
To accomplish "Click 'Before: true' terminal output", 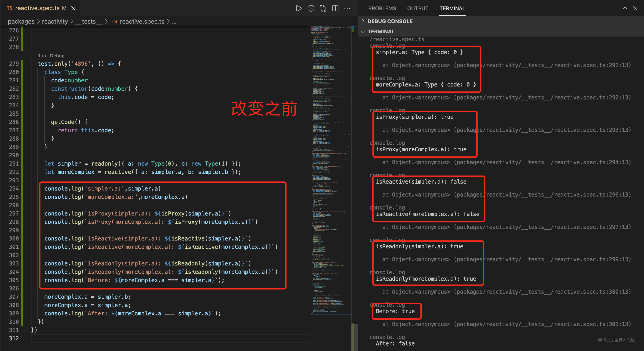I will click(395, 311).
